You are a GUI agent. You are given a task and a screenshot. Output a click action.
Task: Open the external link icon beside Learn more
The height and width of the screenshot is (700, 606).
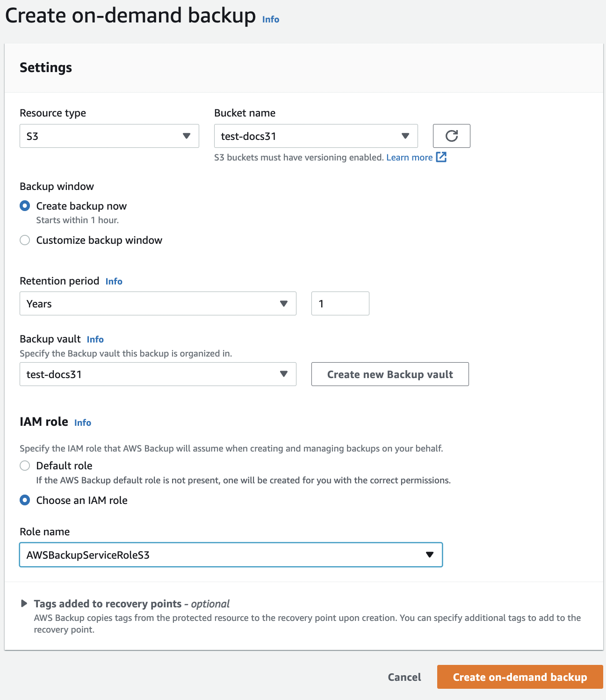click(x=441, y=157)
